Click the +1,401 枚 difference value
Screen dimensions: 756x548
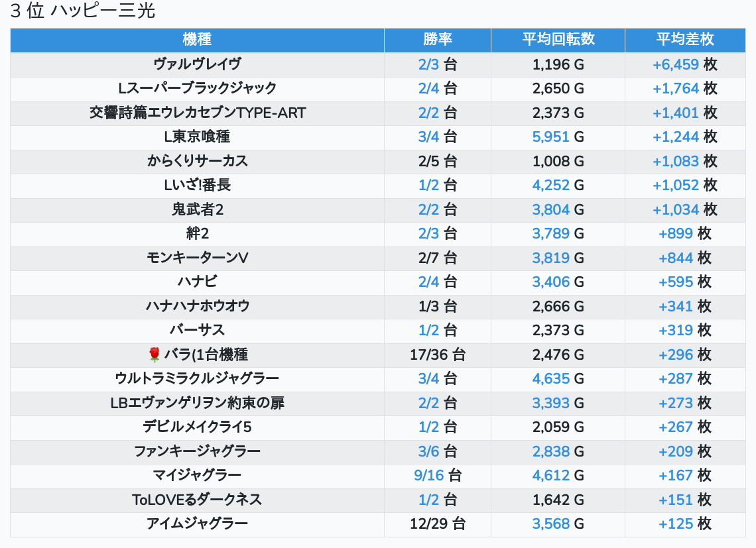point(685,113)
